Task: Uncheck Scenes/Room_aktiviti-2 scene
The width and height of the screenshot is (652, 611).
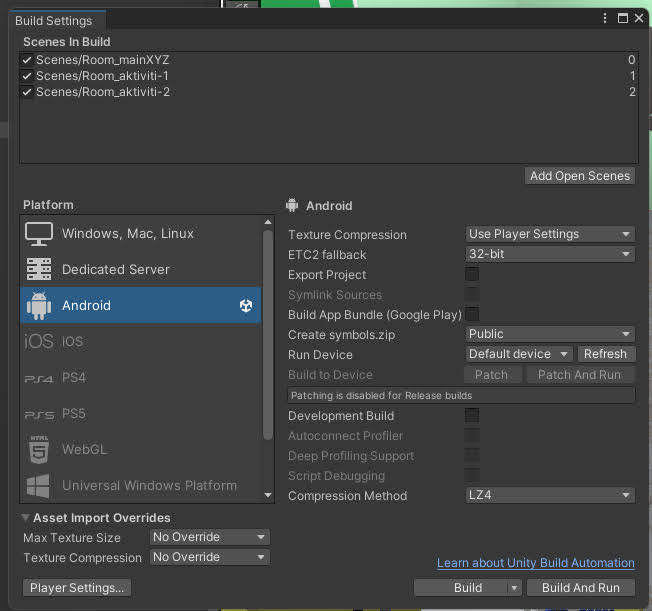Action: click(x=27, y=92)
